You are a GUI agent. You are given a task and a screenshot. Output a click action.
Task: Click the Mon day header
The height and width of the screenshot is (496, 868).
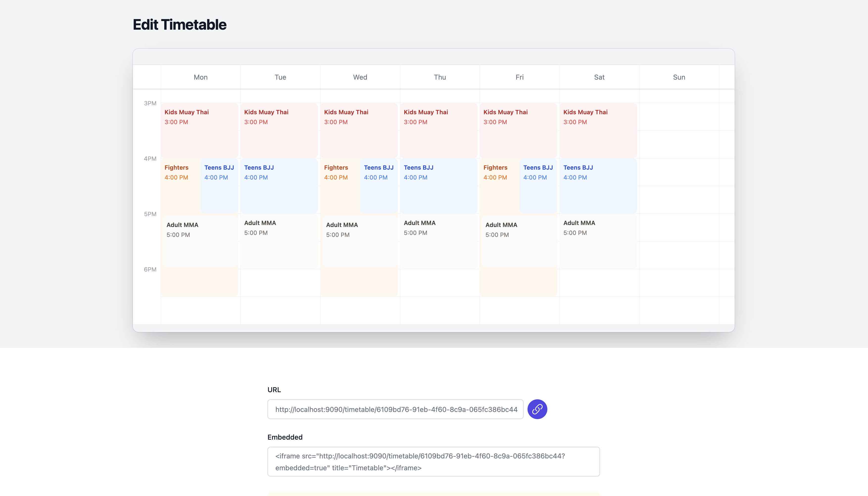(x=200, y=77)
